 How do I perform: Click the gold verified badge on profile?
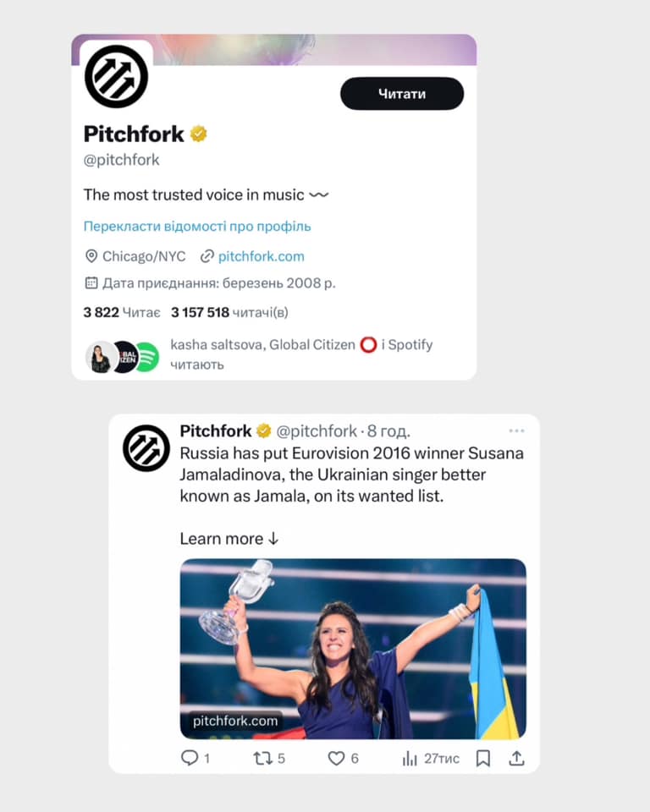point(199,134)
